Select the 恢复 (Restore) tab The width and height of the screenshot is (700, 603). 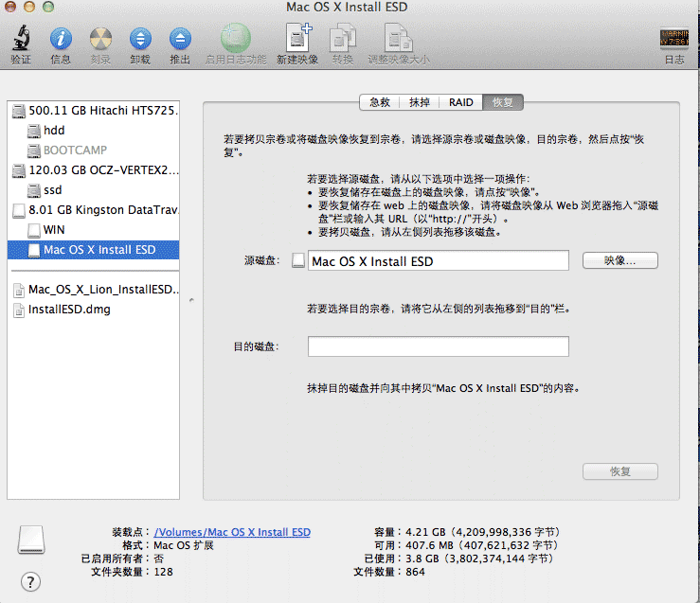point(503,102)
